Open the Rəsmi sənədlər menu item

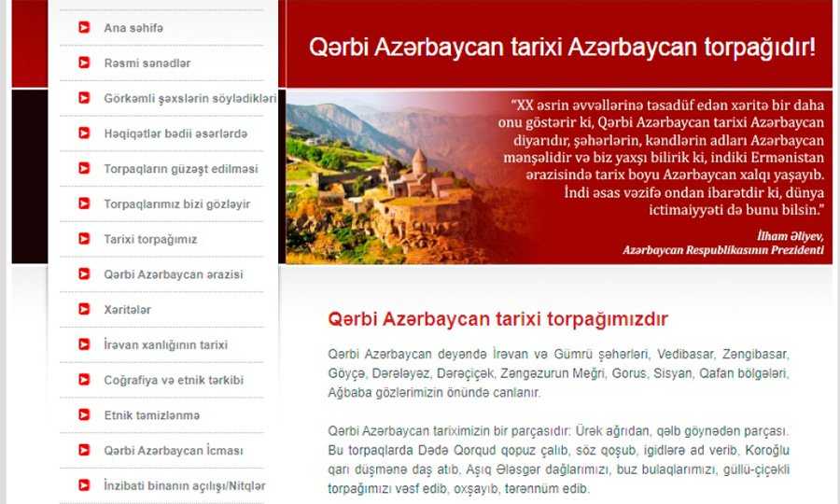pos(147,63)
